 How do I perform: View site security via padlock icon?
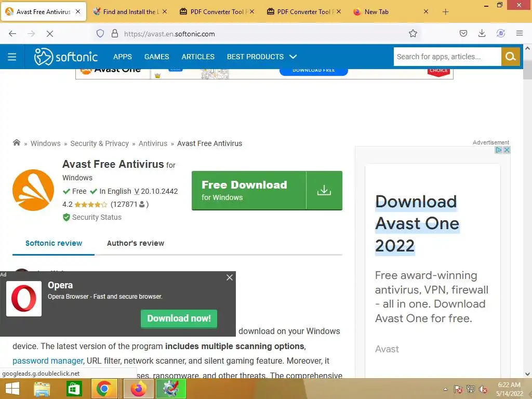pyautogui.click(x=115, y=34)
